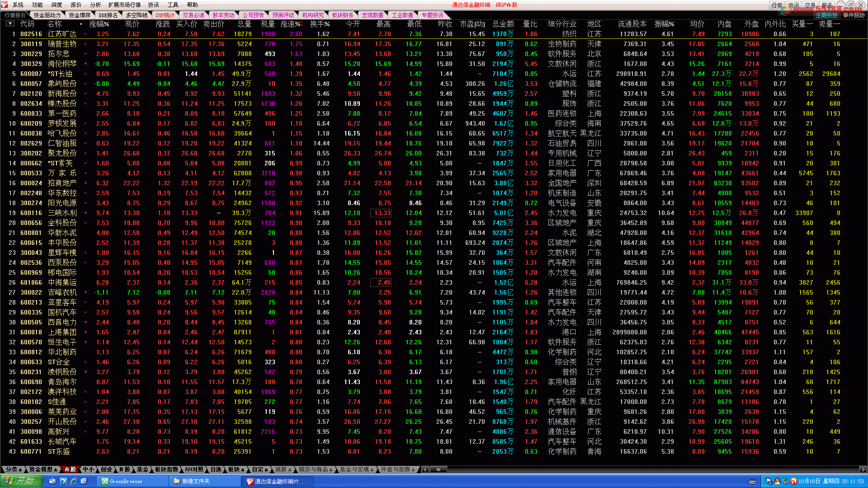Select stock row 江苏旷达

434,34
